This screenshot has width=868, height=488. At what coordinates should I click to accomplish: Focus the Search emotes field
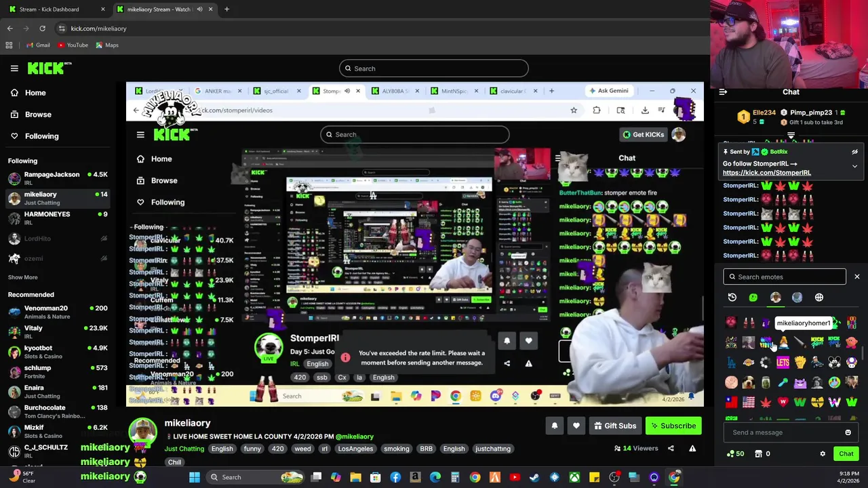coord(785,277)
